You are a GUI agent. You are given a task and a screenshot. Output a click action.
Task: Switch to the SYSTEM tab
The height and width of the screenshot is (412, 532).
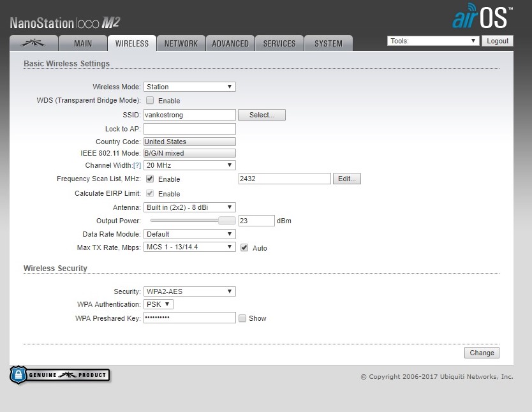click(x=328, y=43)
